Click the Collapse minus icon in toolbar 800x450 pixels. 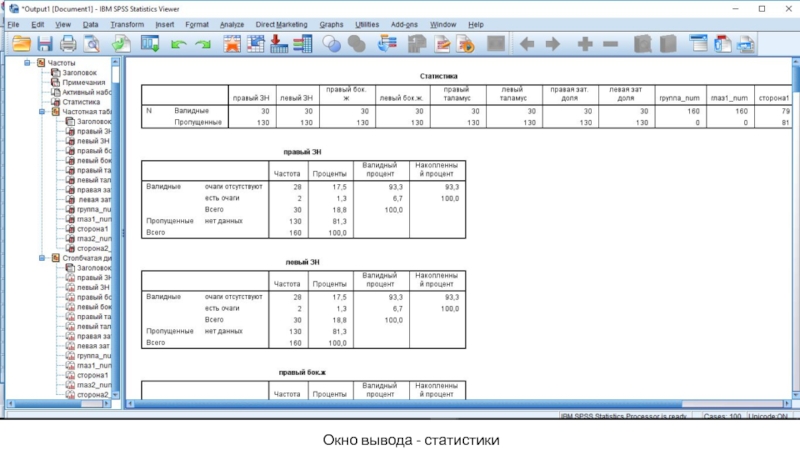coord(610,44)
